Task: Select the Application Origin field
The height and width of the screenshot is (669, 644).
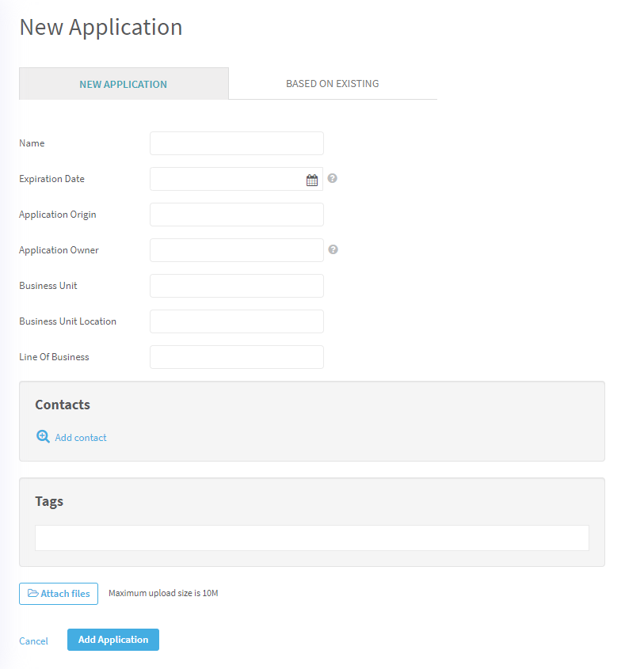Action: [236, 215]
